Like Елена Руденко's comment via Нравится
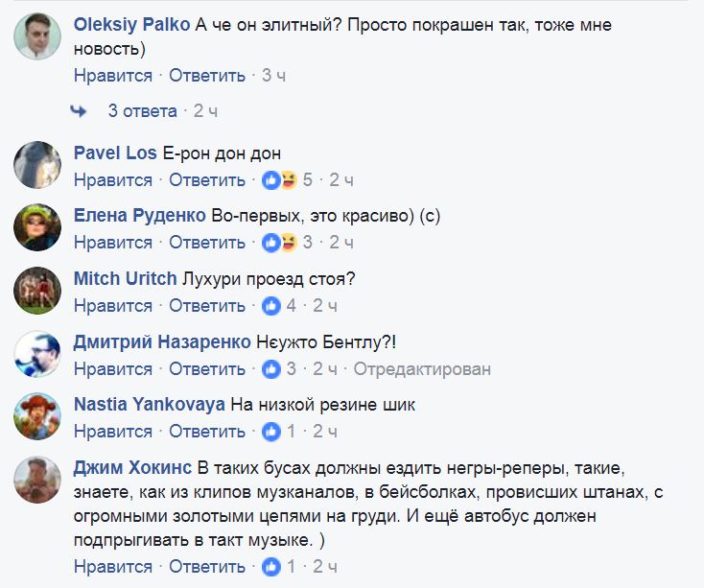This screenshot has width=704, height=588. click(113, 243)
